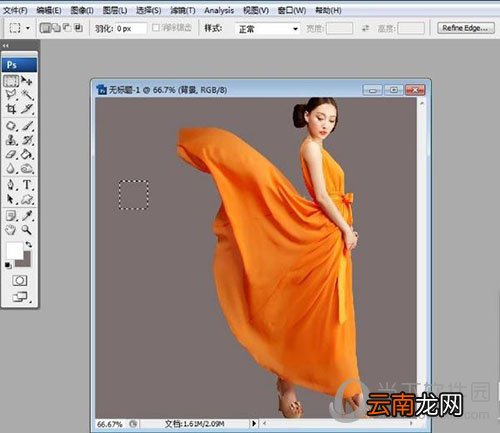Select the History Brush tool
This screenshot has width=500, height=433.
pos(27,140)
